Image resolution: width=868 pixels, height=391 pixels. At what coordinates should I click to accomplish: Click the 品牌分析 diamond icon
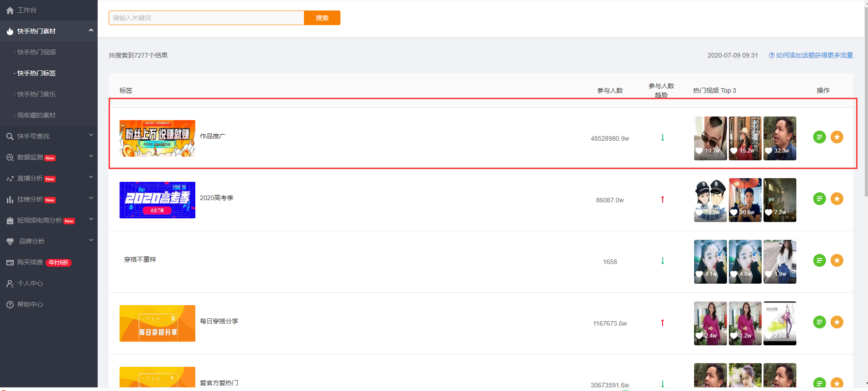pyautogui.click(x=10, y=241)
